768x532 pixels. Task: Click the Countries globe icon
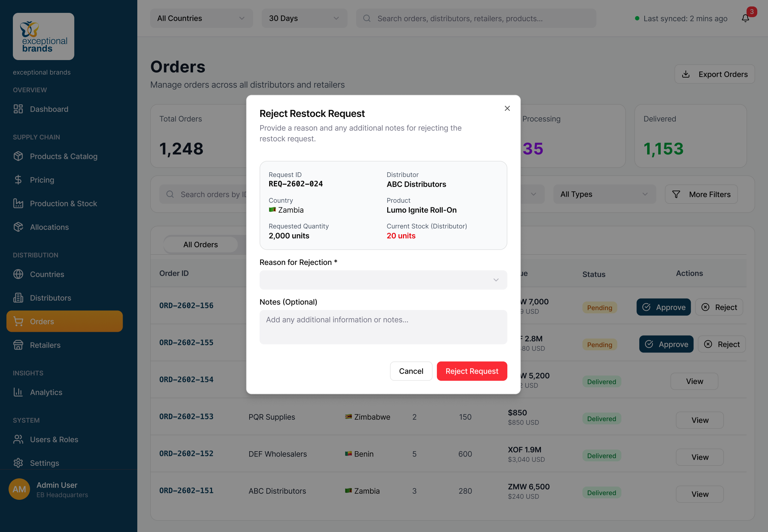[x=18, y=274]
